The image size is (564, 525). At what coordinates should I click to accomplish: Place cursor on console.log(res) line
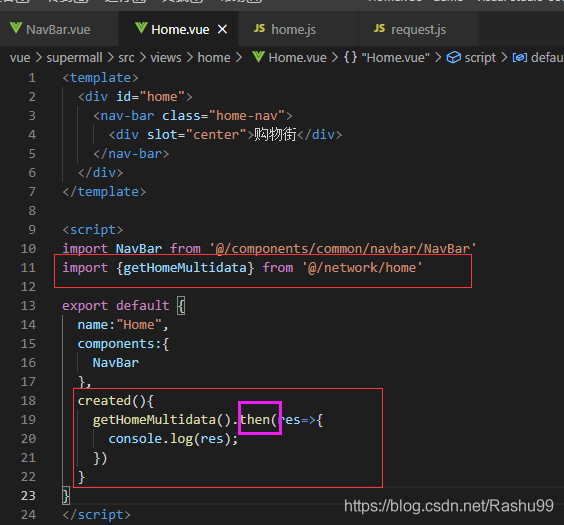173,439
